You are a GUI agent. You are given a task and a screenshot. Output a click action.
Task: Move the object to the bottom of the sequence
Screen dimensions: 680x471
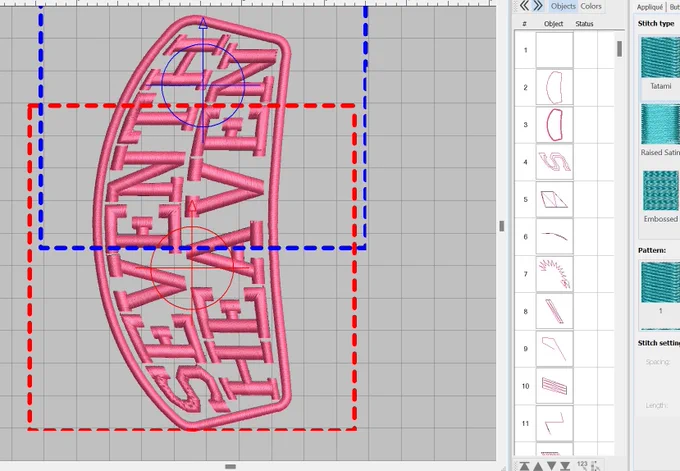[565, 466]
